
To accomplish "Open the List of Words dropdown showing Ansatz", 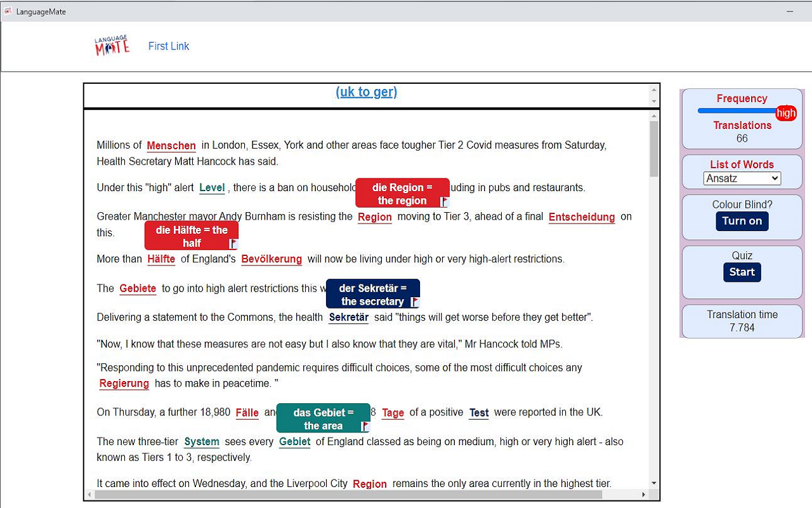I will click(742, 178).
